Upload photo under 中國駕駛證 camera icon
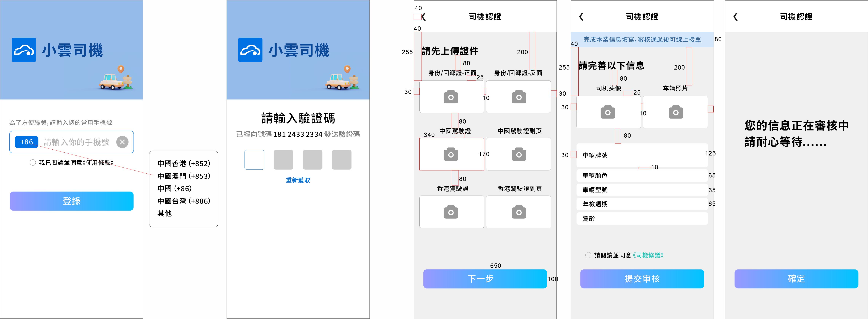 point(451,154)
